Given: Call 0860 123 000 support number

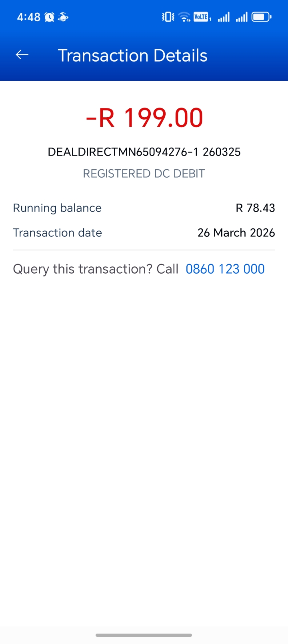Looking at the screenshot, I should (x=225, y=269).
